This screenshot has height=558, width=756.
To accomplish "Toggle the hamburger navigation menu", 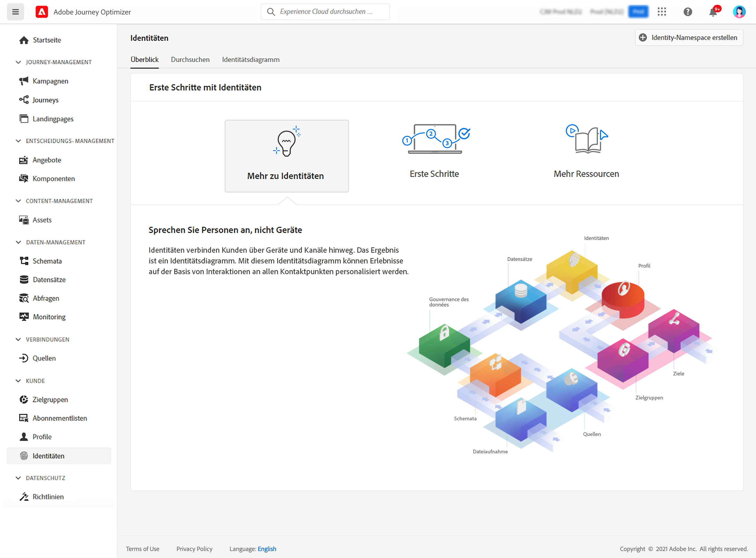I will [x=15, y=12].
